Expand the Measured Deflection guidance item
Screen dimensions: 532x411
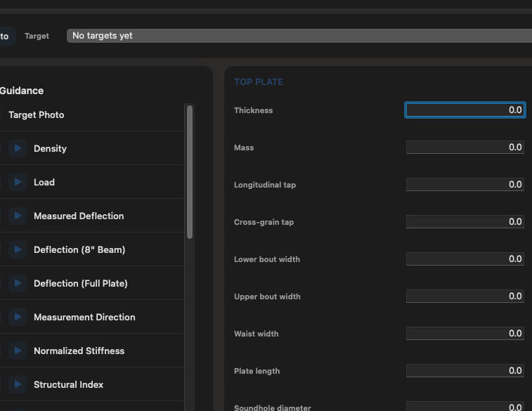18,216
